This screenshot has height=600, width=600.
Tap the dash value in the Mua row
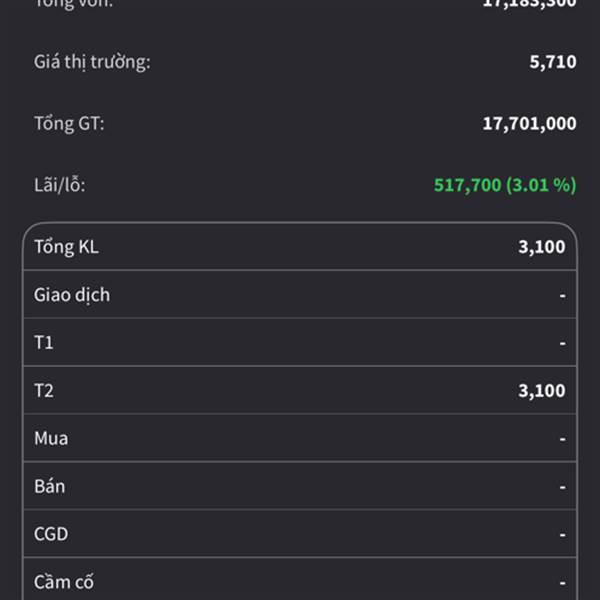pyautogui.click(x=562, y=440)
